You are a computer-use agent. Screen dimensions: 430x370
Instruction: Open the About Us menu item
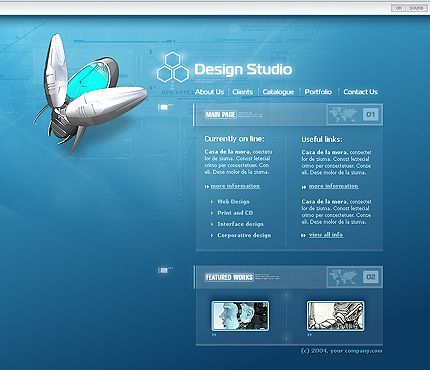209,92
